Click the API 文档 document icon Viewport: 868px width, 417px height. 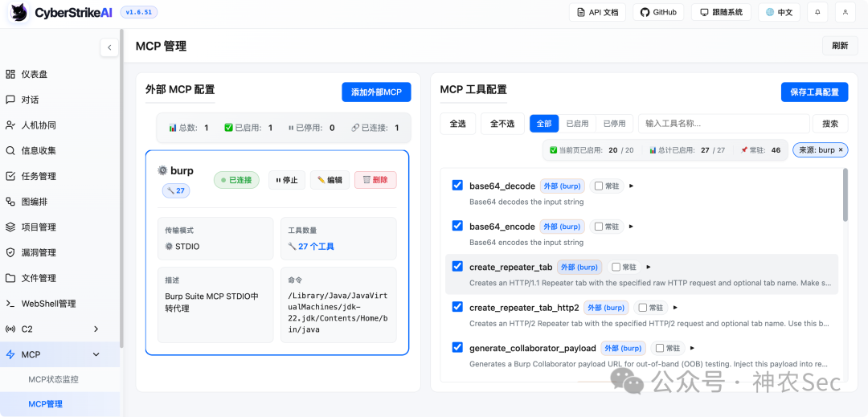[x=581, y=13]
